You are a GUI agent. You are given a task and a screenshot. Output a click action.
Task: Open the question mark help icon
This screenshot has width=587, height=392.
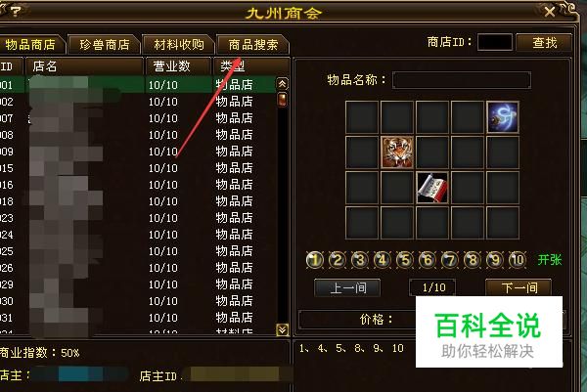(16, 11)
